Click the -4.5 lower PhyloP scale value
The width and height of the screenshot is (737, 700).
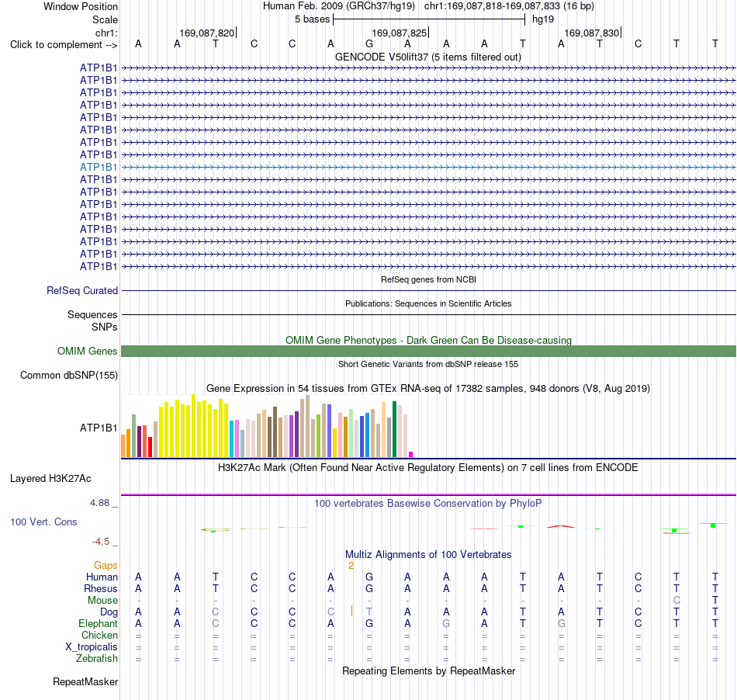101,542
